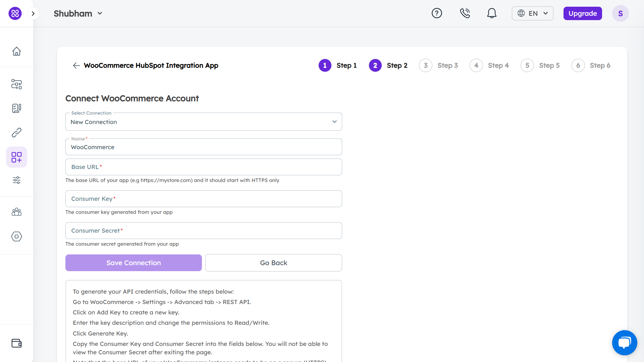Open the Shubham workspace dropdown
The height and width of the screenshot is (362, 644).
(78, 13)
